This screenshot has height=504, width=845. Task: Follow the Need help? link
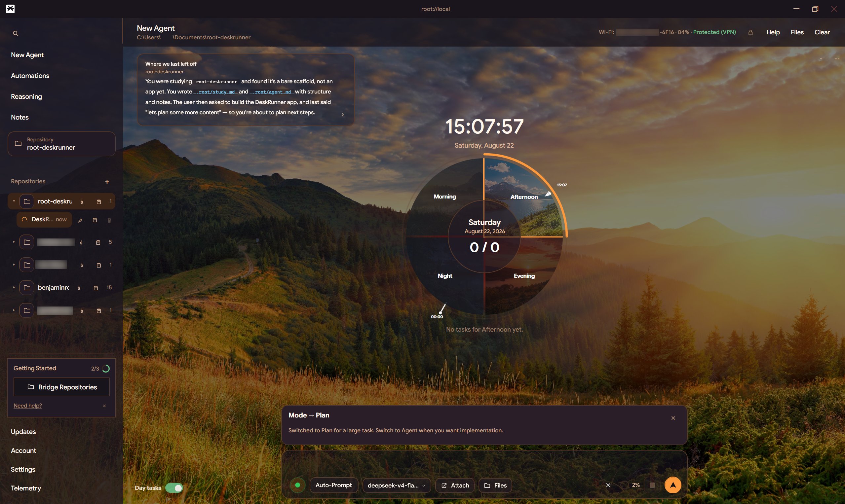pos(27,406)
